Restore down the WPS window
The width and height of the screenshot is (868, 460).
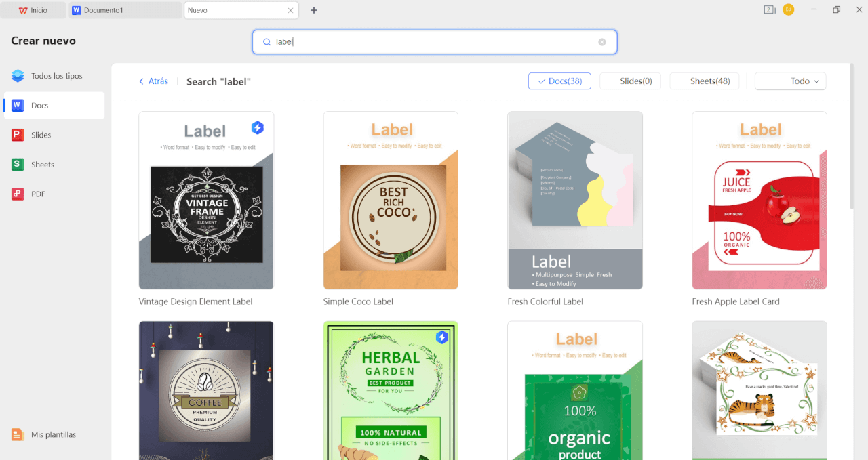coord(836,9)
